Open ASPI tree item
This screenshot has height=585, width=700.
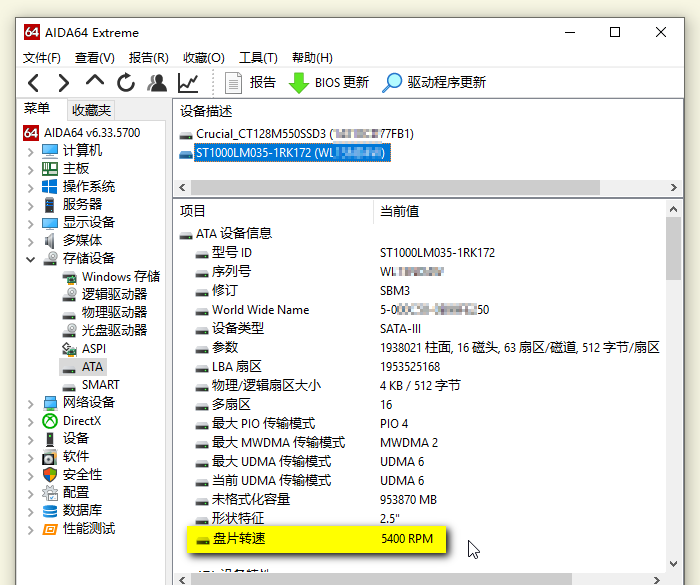pos(94,348)
